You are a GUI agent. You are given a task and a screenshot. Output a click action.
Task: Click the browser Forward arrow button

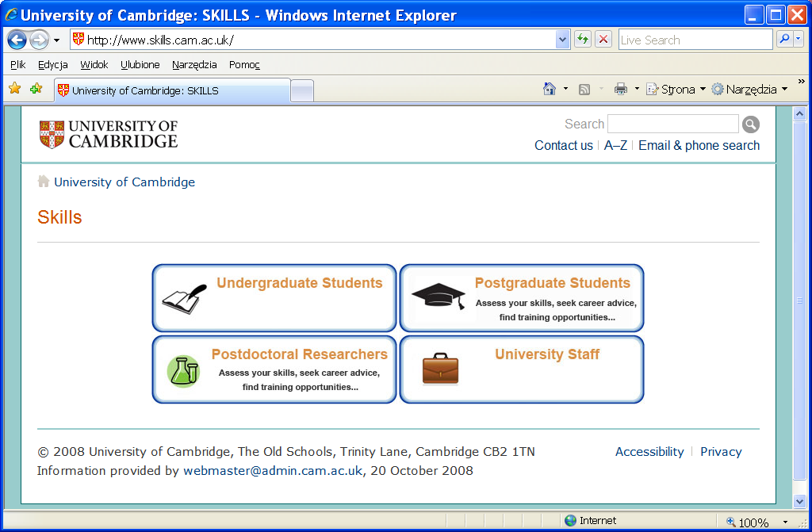click(40, 40)
